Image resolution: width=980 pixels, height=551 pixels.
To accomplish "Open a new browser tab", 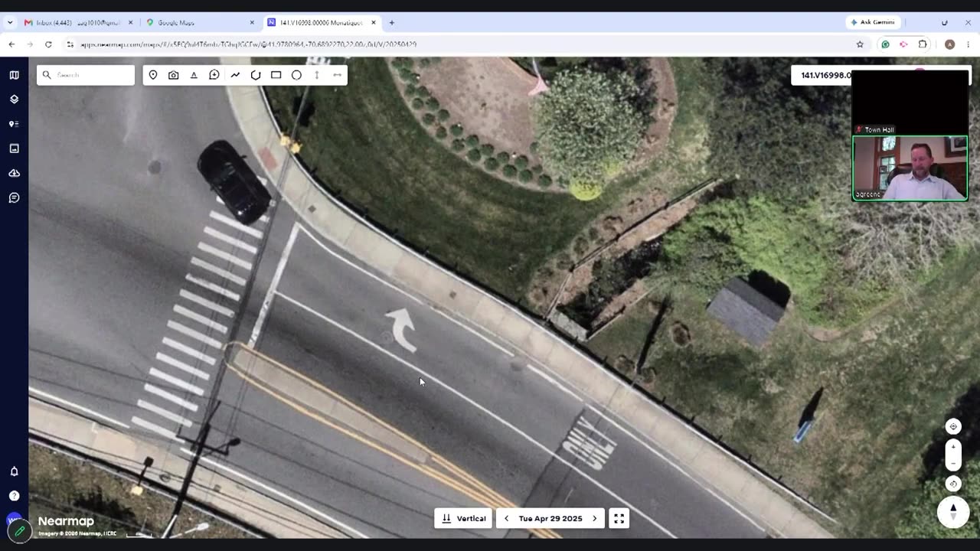I will [392, 23].
